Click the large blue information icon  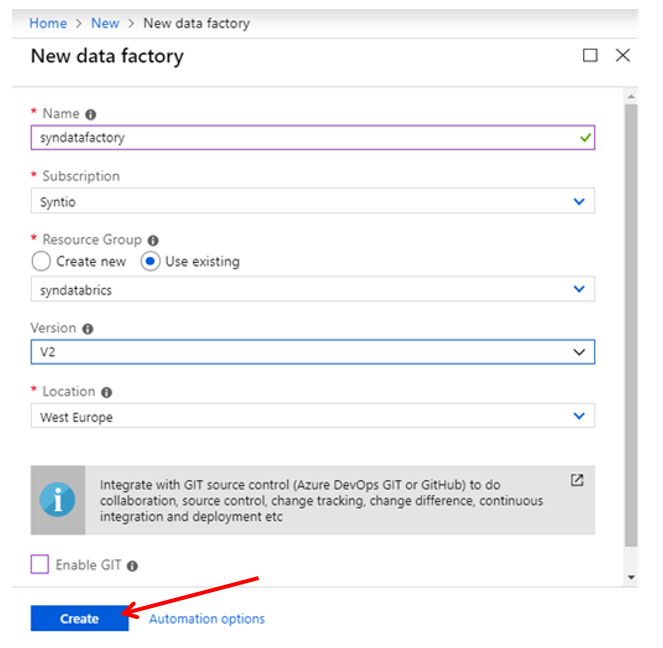click(58, 500)
